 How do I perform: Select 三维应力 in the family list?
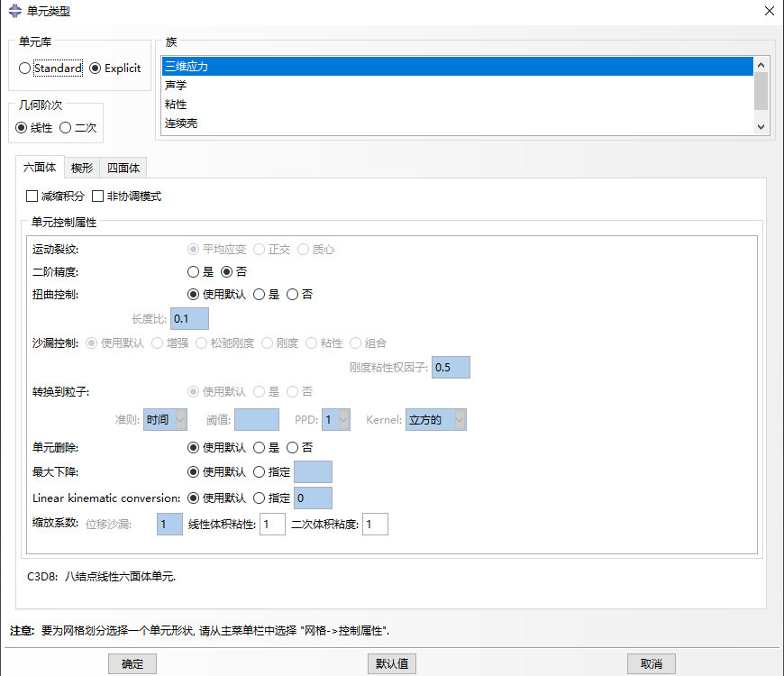[x=457, y=67]
